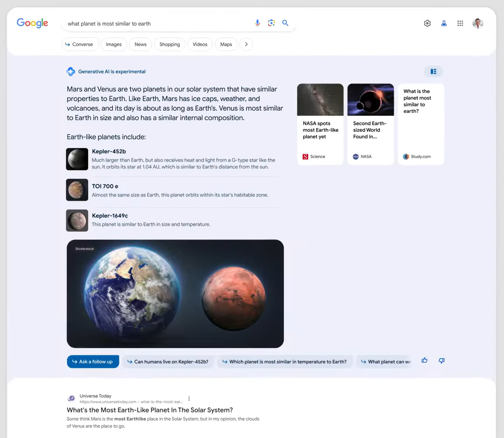The height and width of the screenshot is (438, 504).
Task: Click the Ask a follow up button
Action: click(x=93, y=362)
